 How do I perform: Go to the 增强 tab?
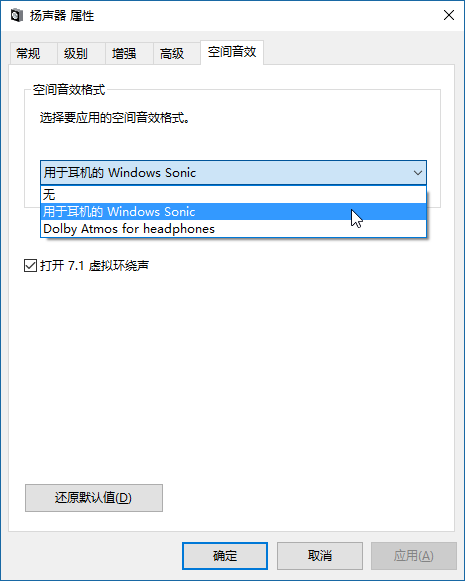pos(124,54)
